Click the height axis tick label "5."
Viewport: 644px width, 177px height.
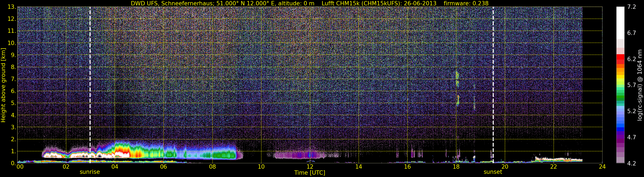(13, 103)
